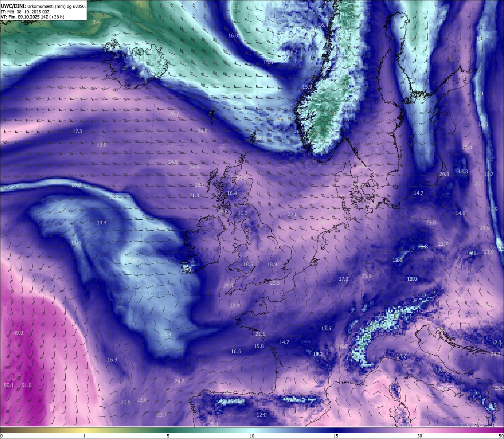504x439 pixels.
Task: Click the 20.5 map value
Action: 126,402
